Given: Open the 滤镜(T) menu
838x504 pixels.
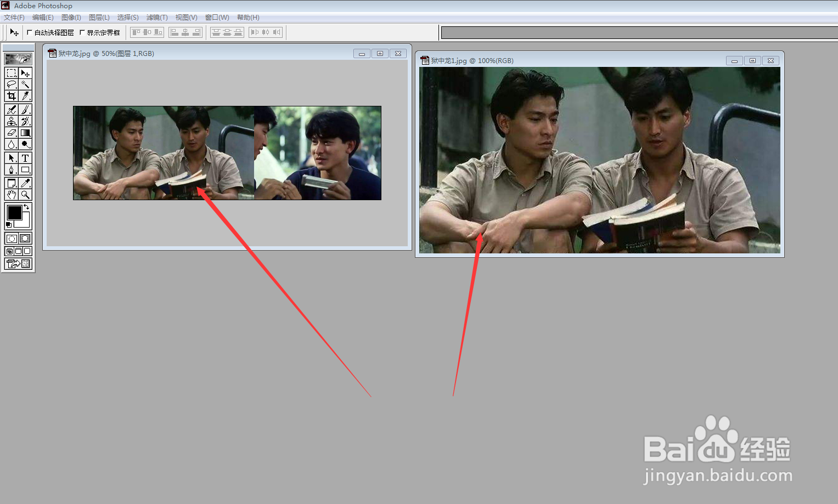Looking at the screenshot, I should (157, 18).
